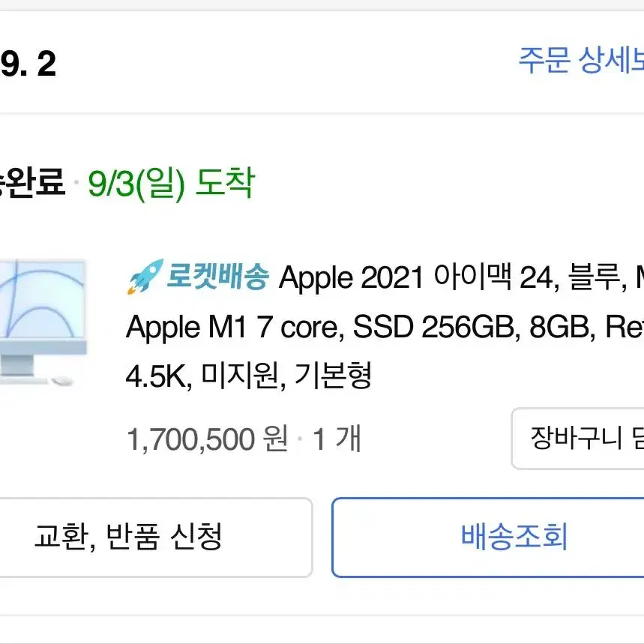Click the mouse accessory in the iMac thumbnail

pos(62,381)
